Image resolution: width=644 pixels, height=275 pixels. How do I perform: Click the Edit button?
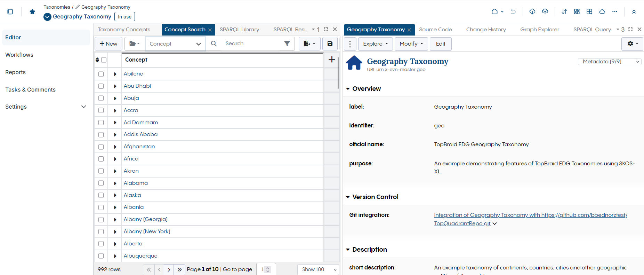[441, 44]
